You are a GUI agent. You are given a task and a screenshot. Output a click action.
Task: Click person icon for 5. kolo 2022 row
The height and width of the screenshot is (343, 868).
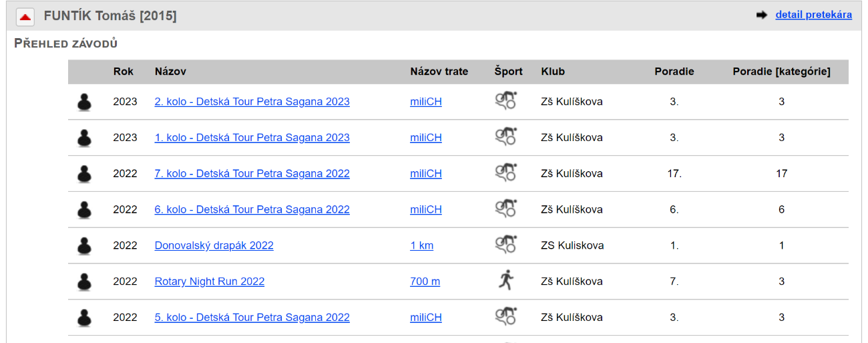click(x=84, y=317)
